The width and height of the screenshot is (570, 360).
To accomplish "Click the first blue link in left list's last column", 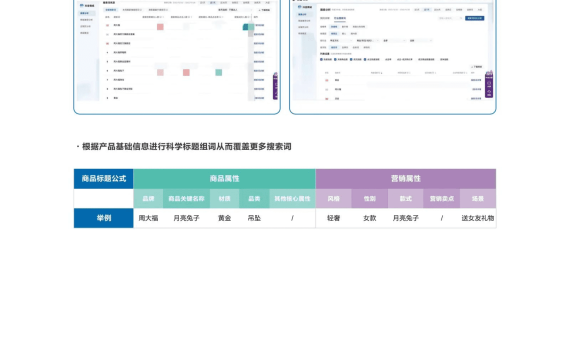I will click(x=259, y=25).
